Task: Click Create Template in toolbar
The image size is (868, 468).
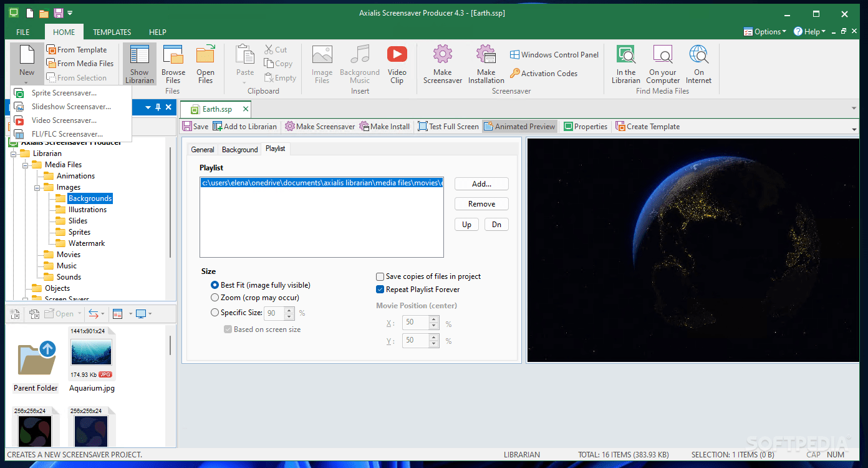Action: click(648, 127)
